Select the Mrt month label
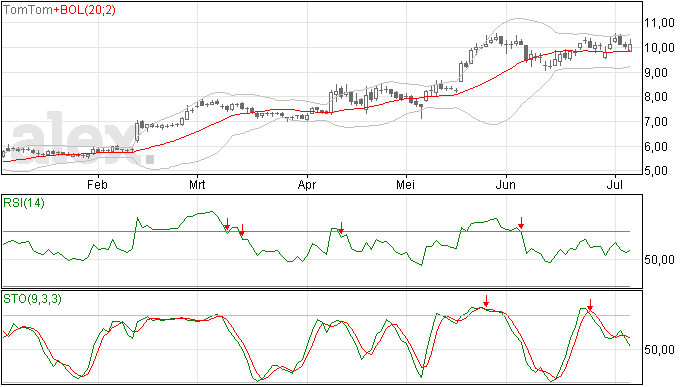Screen dimensions: 690x387 [197, 184]
